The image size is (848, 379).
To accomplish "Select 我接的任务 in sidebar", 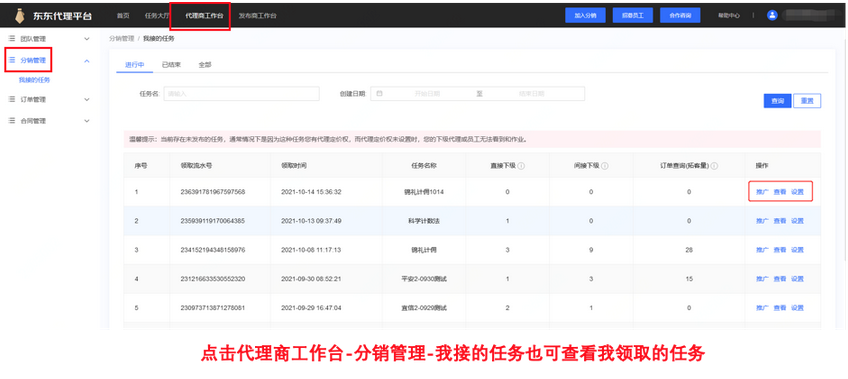I will [34, 80].
